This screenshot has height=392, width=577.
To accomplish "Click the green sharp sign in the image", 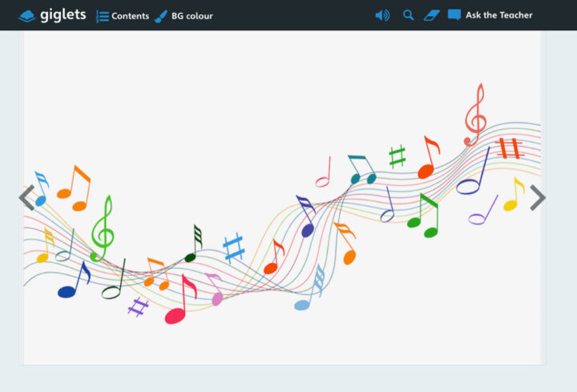I will (x=397, y=156).
